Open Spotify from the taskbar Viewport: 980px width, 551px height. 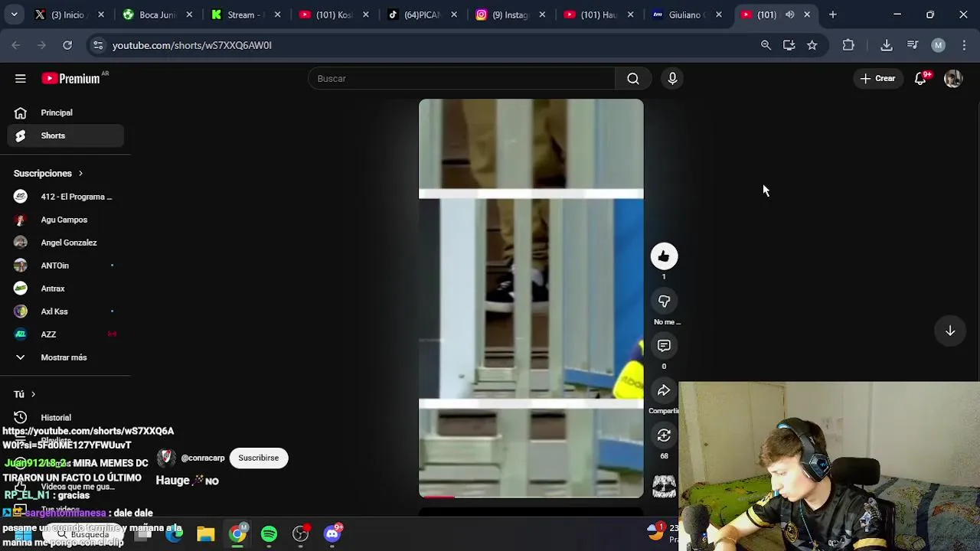pos(269,533)
